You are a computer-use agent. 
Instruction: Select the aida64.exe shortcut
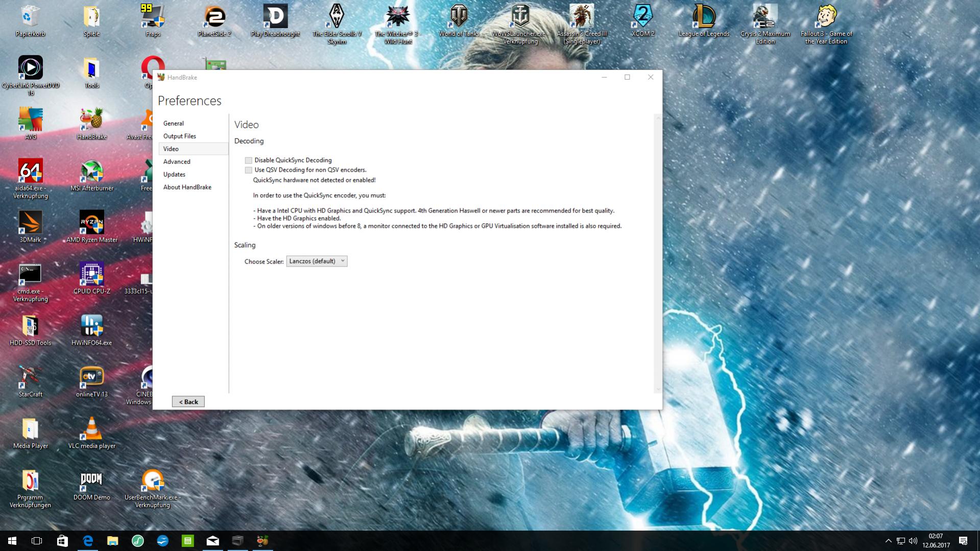coord(30,179)
